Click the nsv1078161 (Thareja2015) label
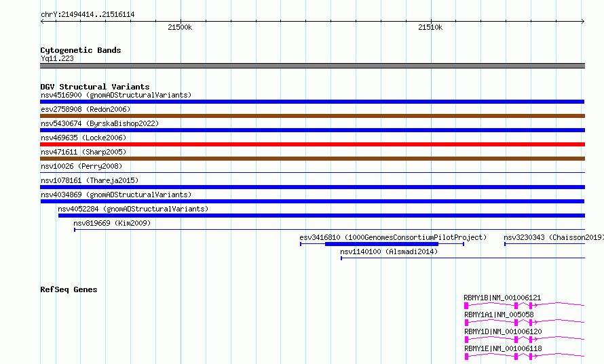Screen dimensions: 604x364 (x=90, y=180)
